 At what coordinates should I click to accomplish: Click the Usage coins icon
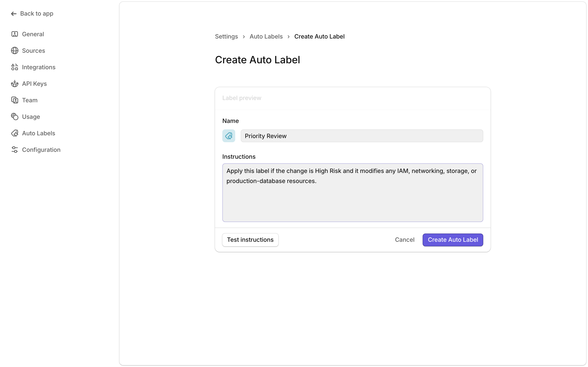click(14, 117)
